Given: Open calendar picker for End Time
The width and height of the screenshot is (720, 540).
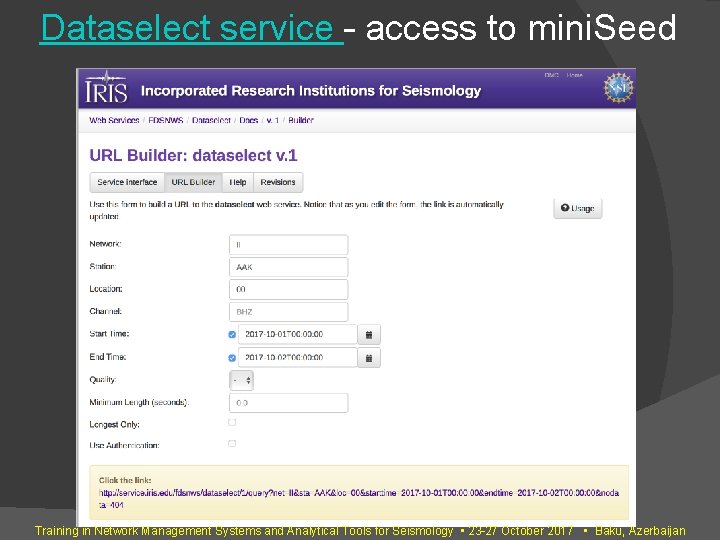Looking at the screenshot, I should point(369,358).
